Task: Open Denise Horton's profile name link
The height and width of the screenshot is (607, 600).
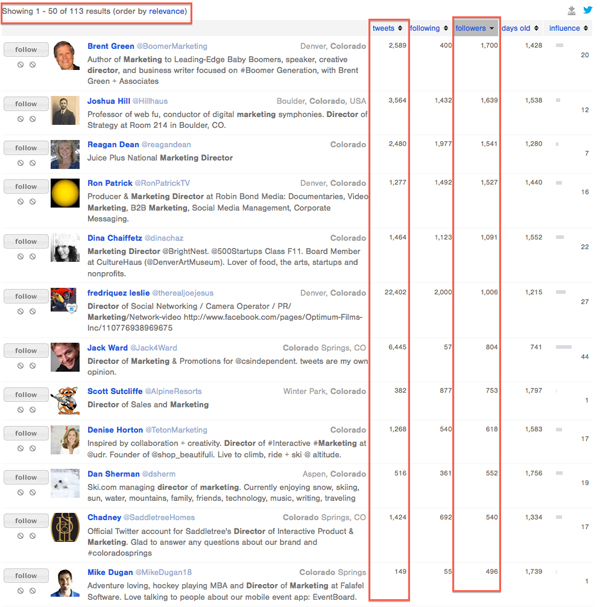Action: click(115, 430)
